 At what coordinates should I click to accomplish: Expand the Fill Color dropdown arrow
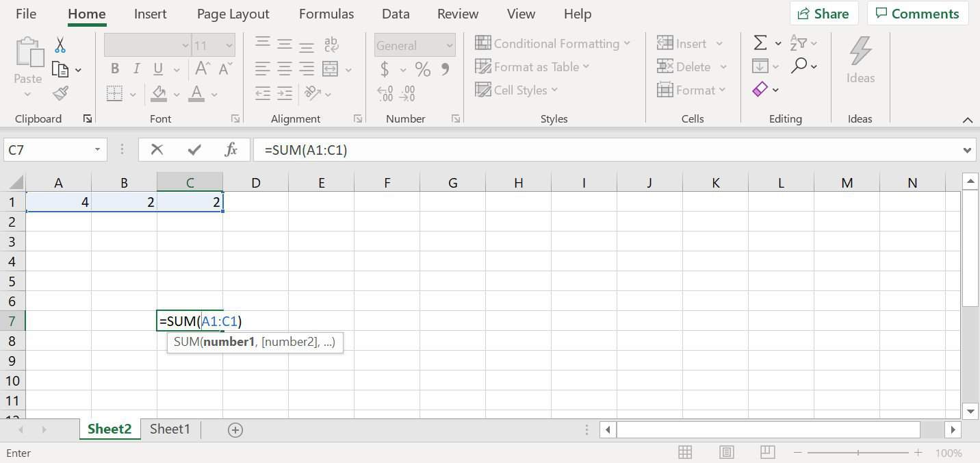[175, 94]
